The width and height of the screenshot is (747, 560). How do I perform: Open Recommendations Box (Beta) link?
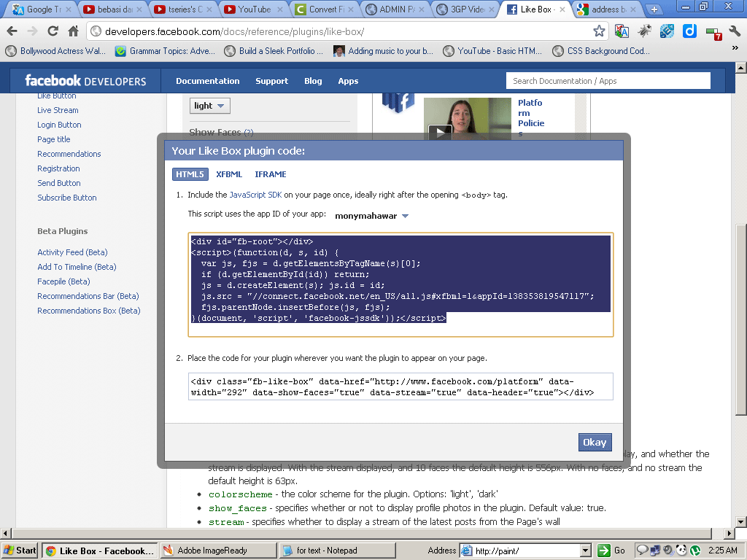88,311
